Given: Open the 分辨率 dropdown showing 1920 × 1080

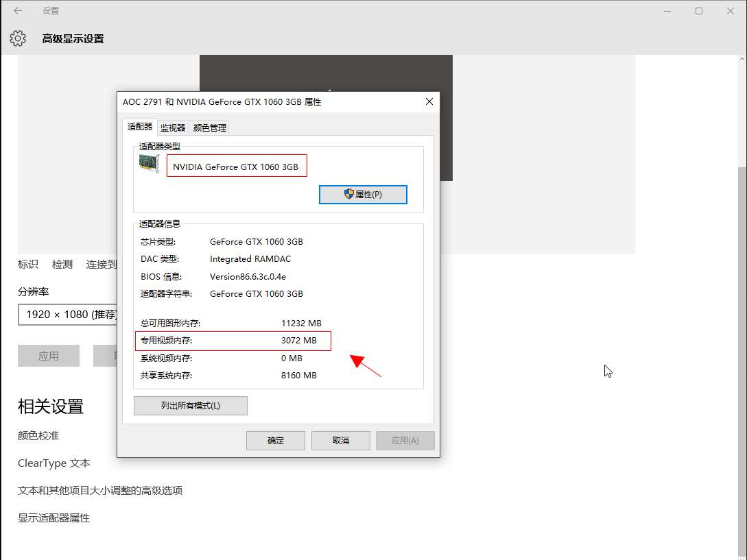Looking at the screenshot, I should coord(68,315).
